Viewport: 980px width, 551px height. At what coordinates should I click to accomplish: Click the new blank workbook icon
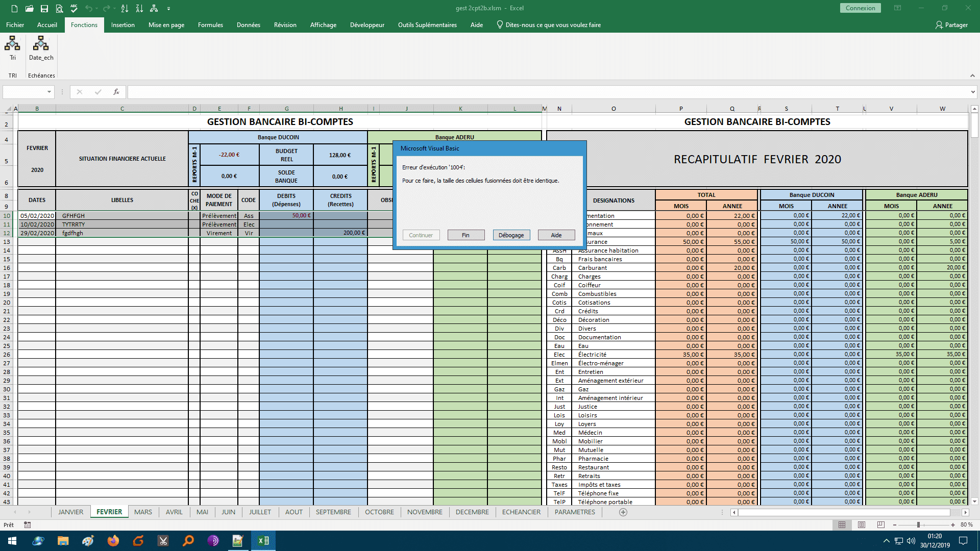click(14, 9)
